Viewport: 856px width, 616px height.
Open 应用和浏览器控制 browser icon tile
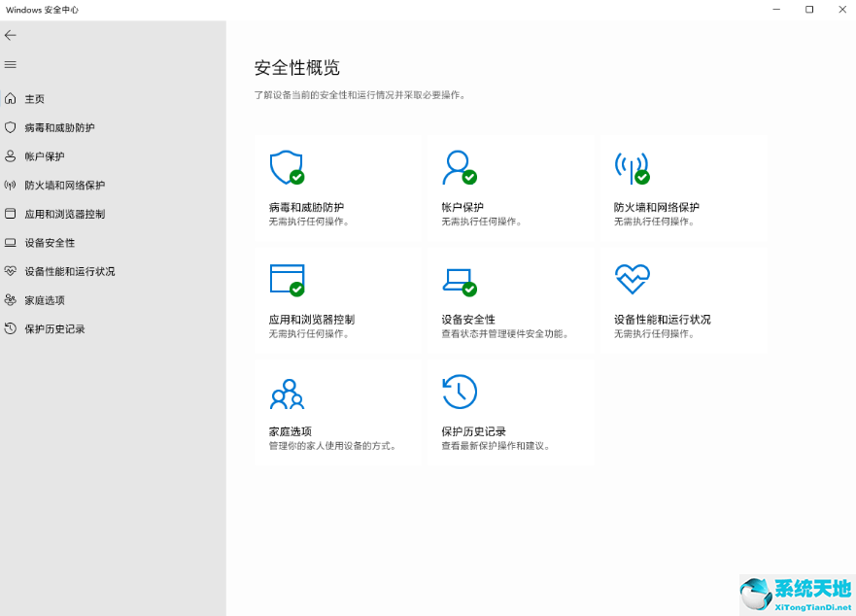[286, 280]
